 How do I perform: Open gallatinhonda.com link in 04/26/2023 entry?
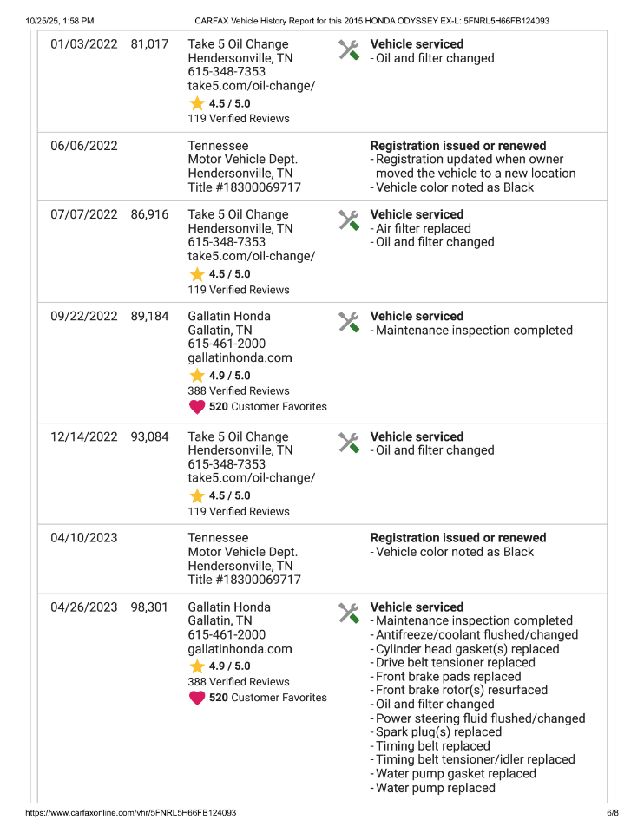tap(240, 649)
